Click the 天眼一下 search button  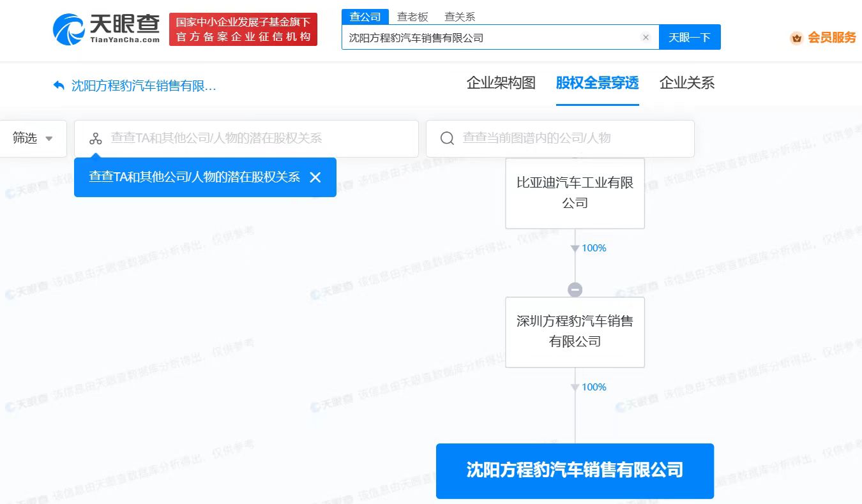690,38
